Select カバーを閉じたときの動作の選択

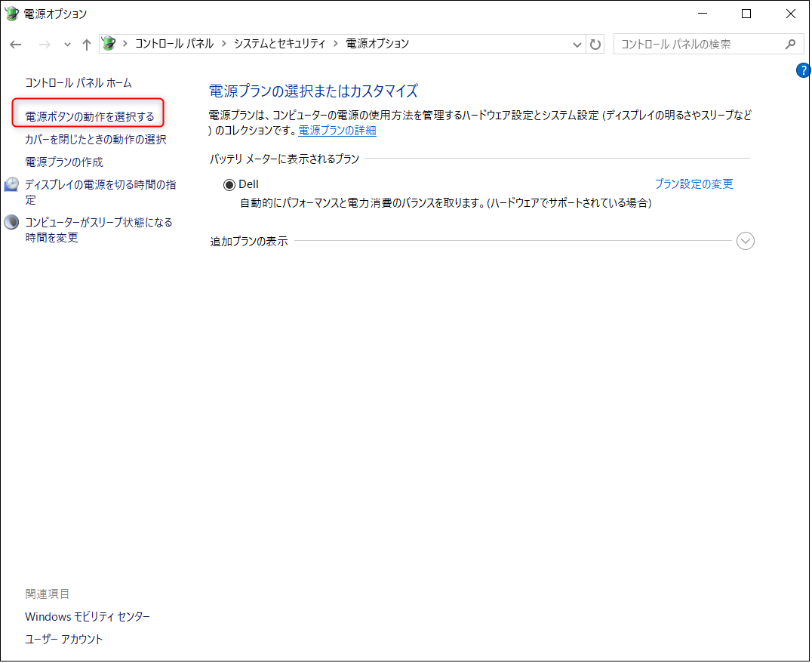click(96, 138)
